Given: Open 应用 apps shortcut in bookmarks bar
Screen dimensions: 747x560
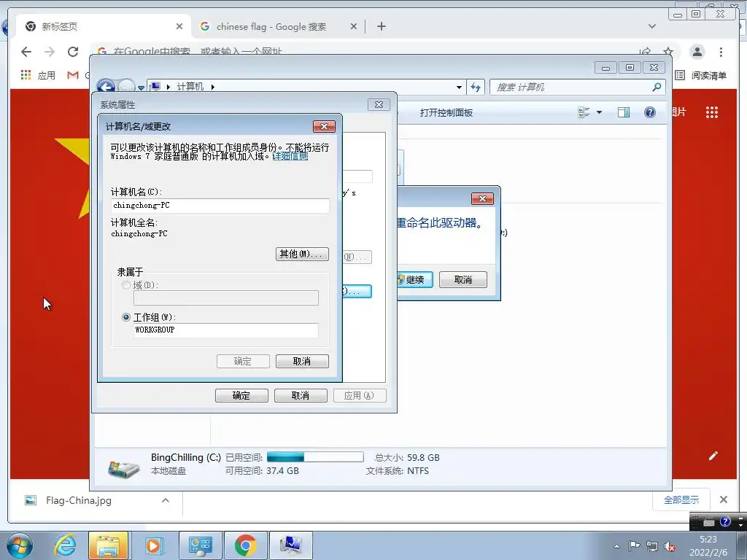Looking at the screenshot, I should pyautogui.click(x=38, y=75).
